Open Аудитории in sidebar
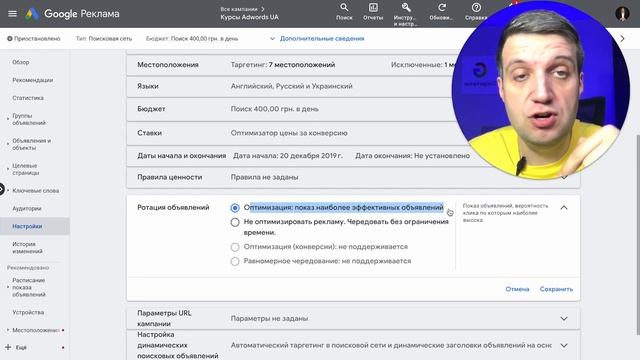640x360 pixels. click(27, 209)
